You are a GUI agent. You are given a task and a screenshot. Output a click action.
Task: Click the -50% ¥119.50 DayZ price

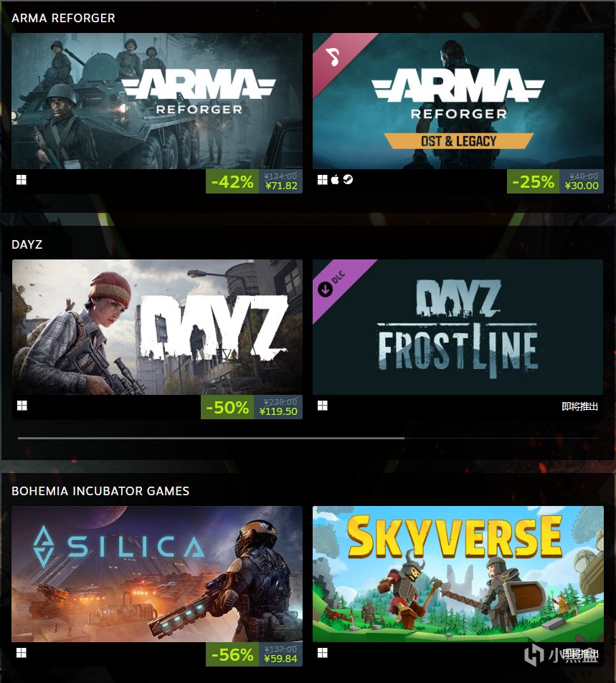[252, 407]
